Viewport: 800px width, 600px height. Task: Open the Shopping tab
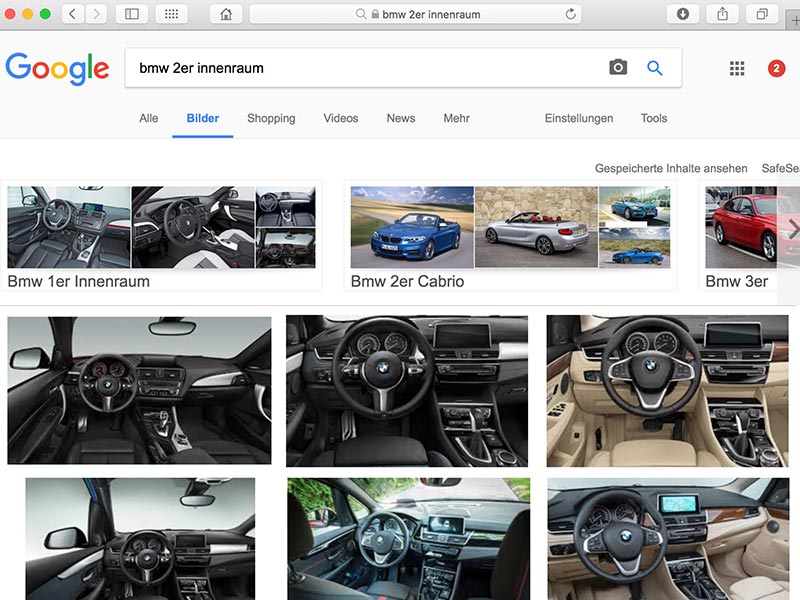click(x=271, y=118)
